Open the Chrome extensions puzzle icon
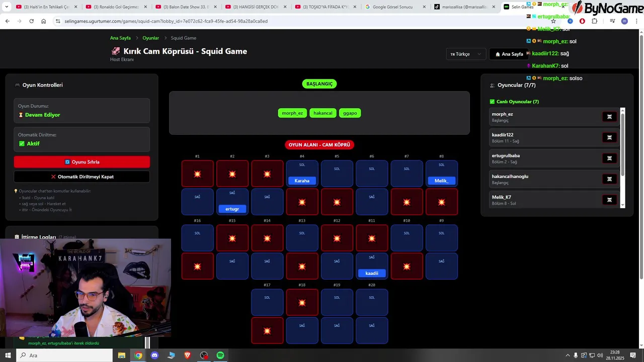 tap(594, 21)
